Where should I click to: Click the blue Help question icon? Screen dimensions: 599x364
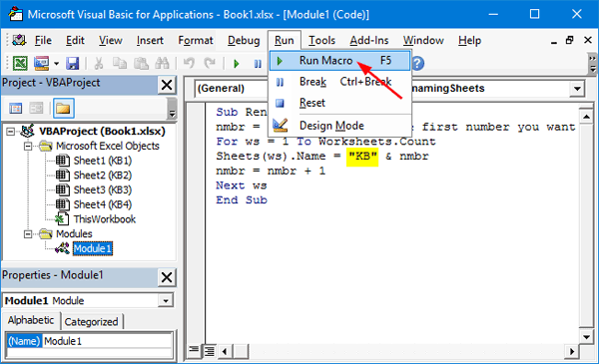tap(417, 64)
